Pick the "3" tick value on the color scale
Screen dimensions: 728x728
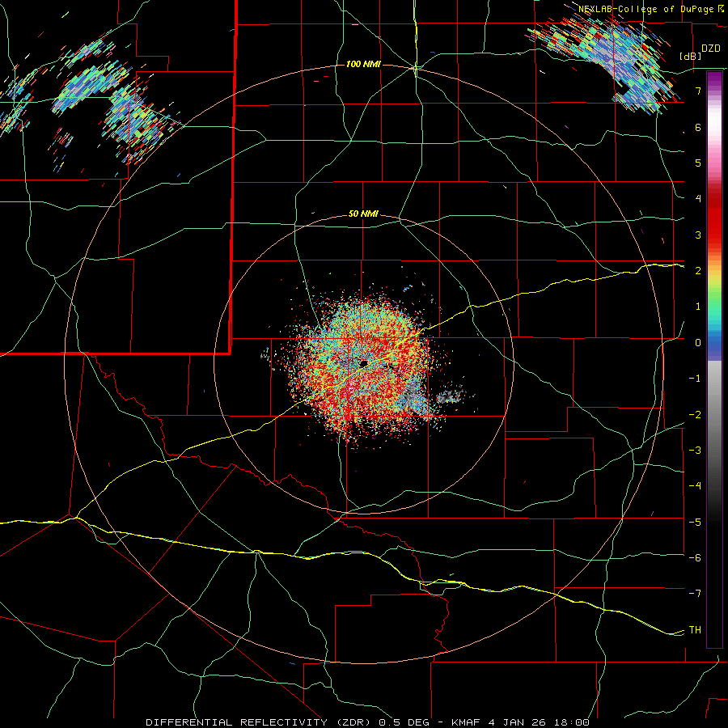698,235
